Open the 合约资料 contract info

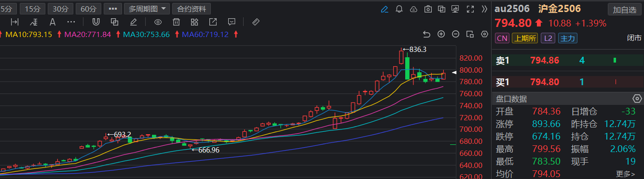(x=192, y=9)
